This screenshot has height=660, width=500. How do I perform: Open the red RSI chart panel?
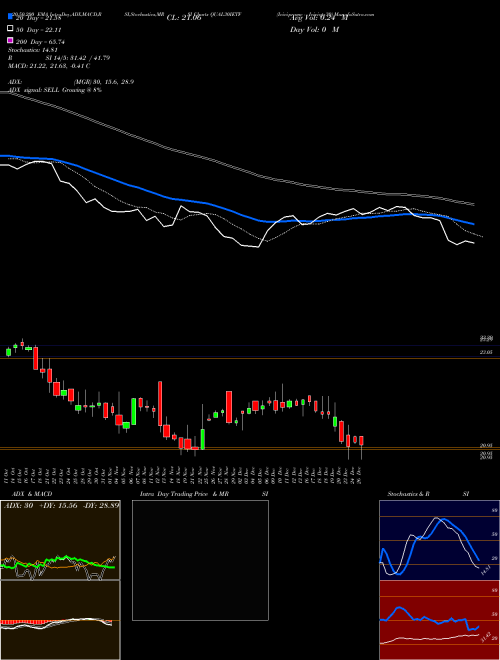click(439, 620)
